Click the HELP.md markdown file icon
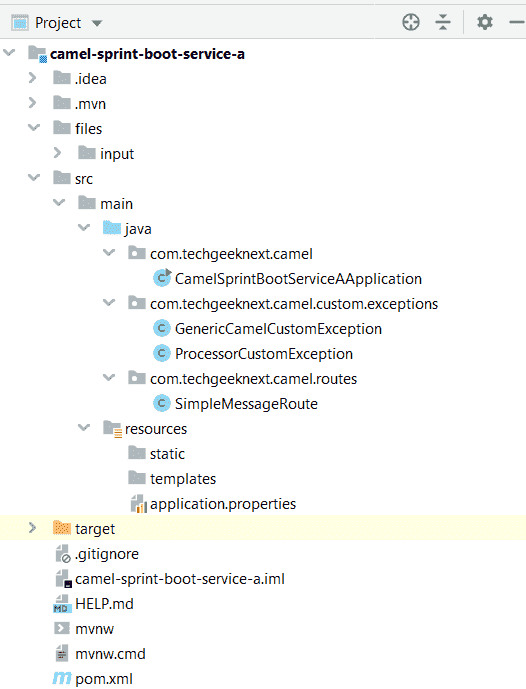526x689 pixels. click(62, 604)
